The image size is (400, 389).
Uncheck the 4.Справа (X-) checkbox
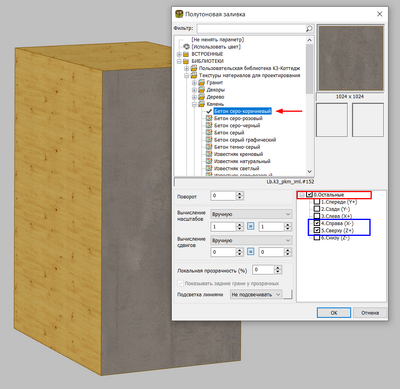click(x=317, y=223)
